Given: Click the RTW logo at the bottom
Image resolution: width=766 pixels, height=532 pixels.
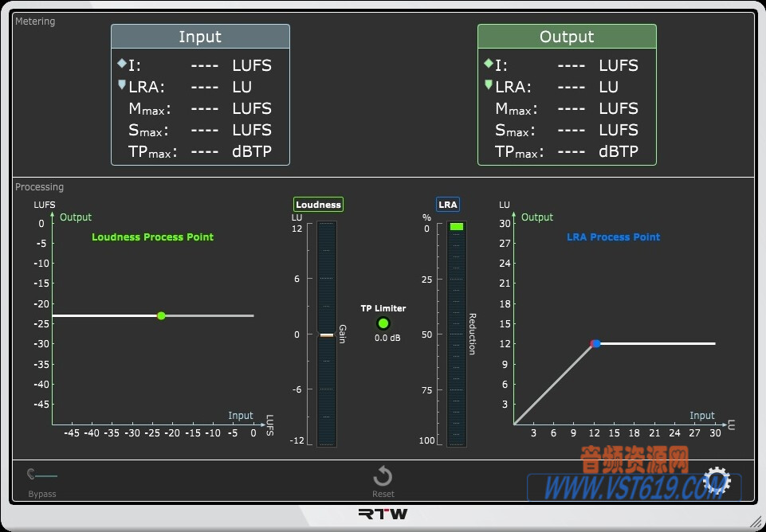Looking at the screenshot, I should click(383, 514).
